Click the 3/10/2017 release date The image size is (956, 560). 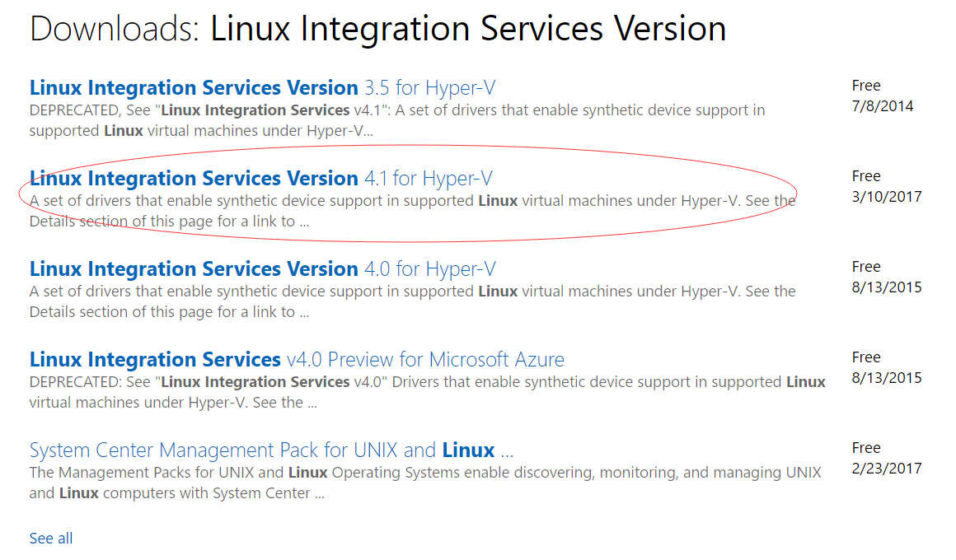(x=887, y=197)
